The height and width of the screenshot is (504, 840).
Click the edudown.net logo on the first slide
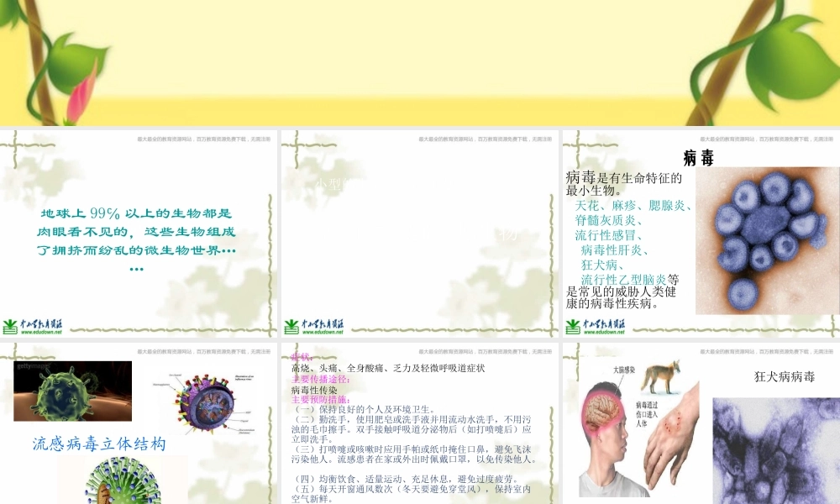pyautogui.click(x=32, y=325)
